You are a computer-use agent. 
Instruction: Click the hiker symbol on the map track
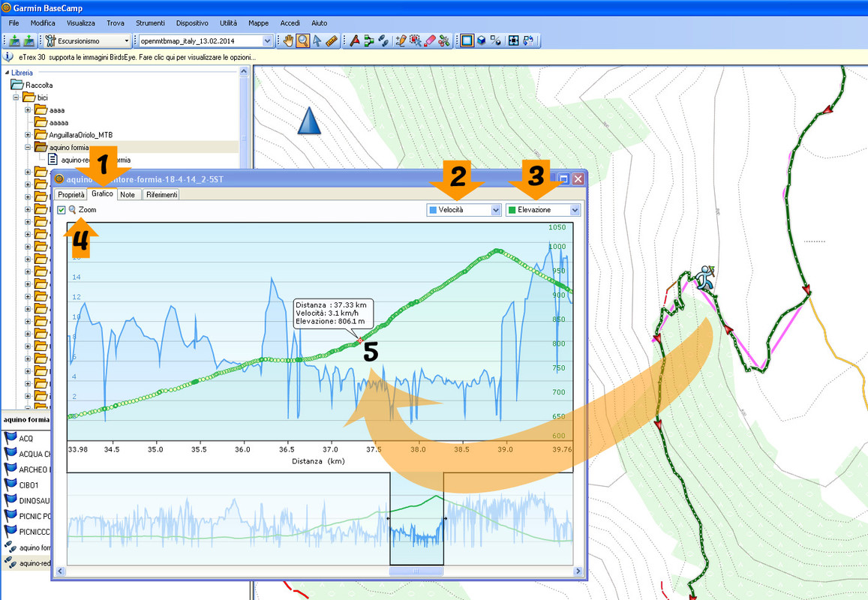pyautogui.click(x=704, y=277)
